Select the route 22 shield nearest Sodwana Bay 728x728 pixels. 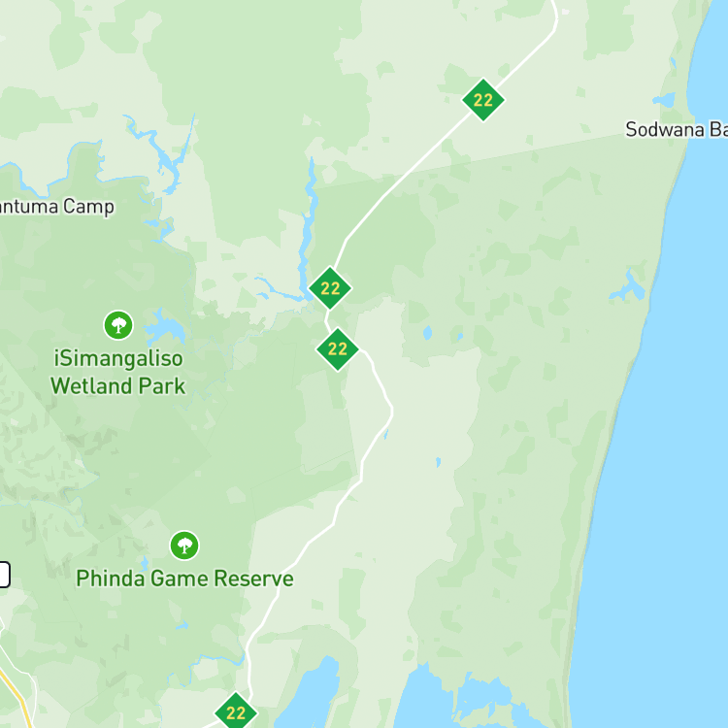483,100
